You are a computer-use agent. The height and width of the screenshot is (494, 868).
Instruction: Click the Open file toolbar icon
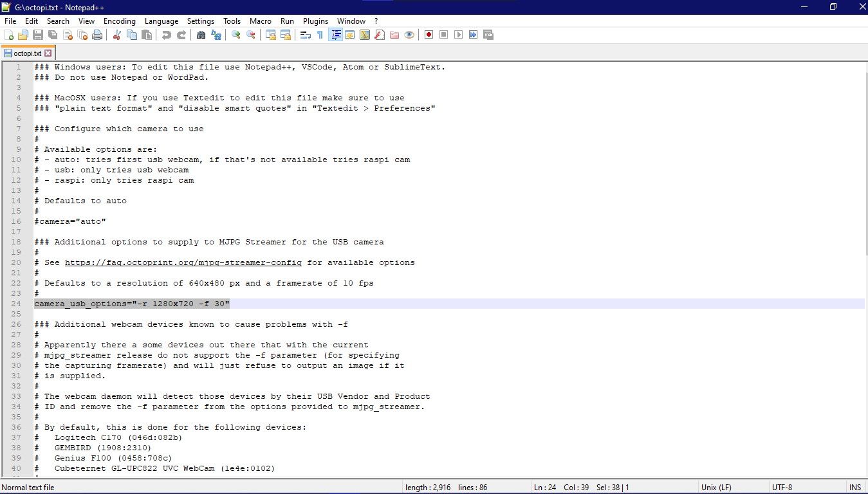23,35
